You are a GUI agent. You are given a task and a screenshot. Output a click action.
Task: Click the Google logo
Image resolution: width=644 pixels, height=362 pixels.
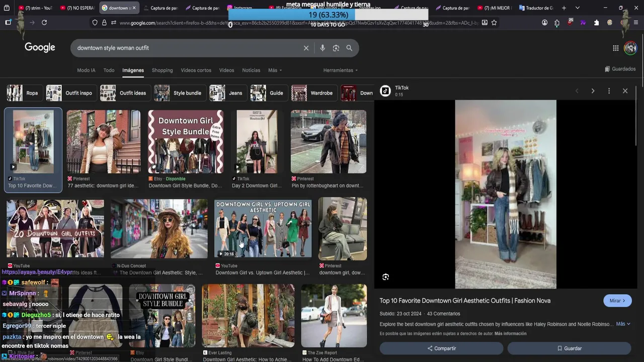pos(40,47)
